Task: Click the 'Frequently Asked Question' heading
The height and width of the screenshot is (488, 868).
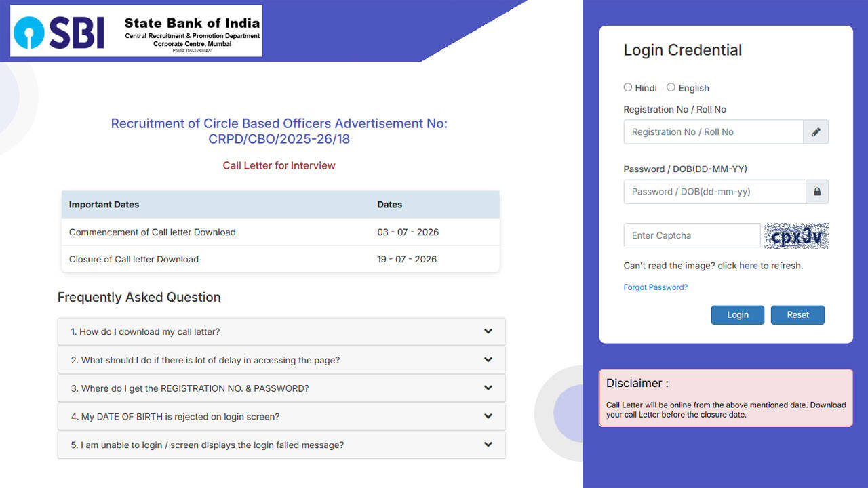Action: click(x=139, y=297)
